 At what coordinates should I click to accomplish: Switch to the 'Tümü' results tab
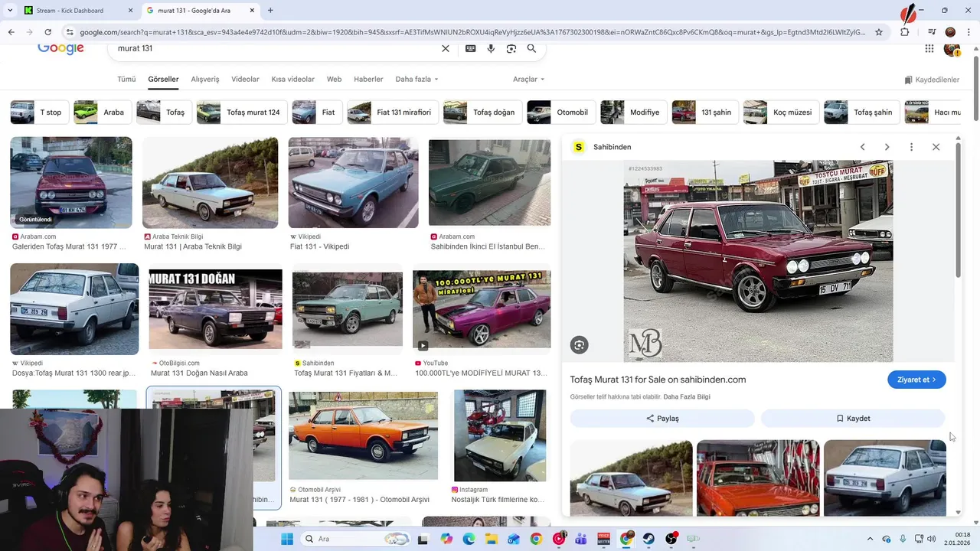126,80
